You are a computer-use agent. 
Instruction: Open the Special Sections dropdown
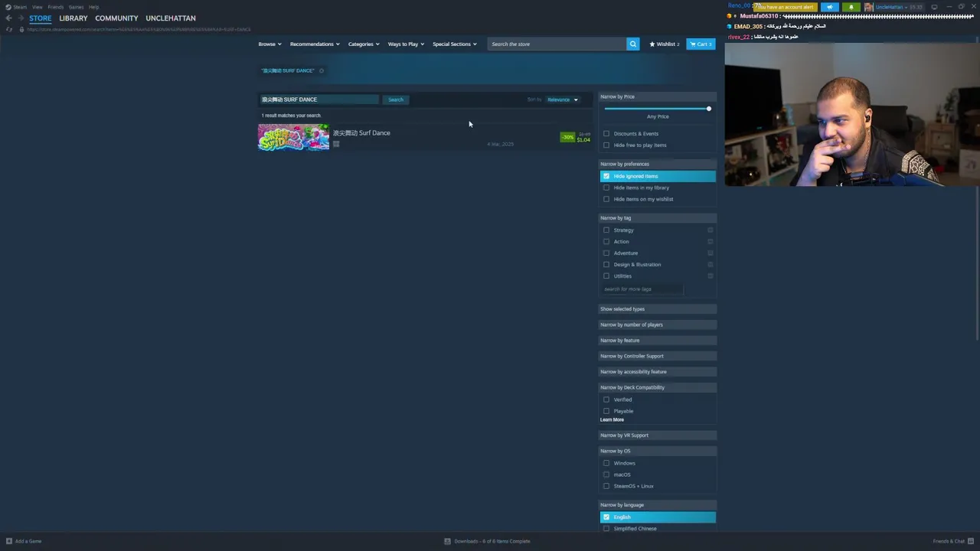pos(454,44)
